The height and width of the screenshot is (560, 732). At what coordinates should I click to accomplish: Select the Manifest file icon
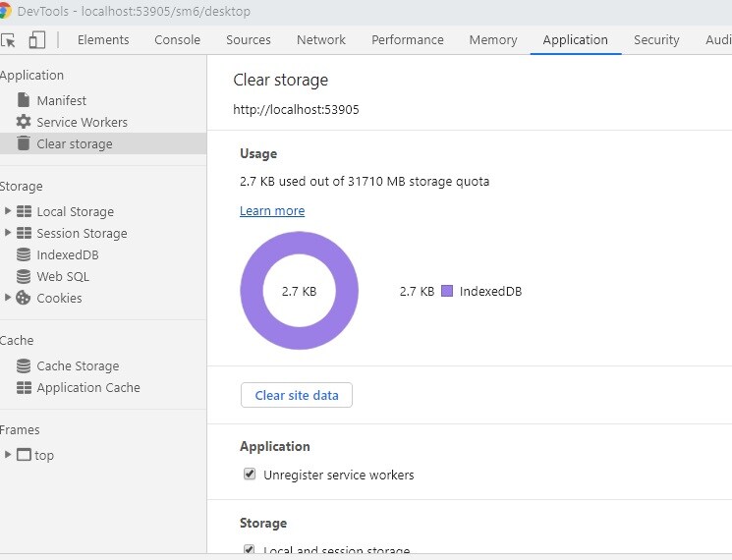[24, 100]
